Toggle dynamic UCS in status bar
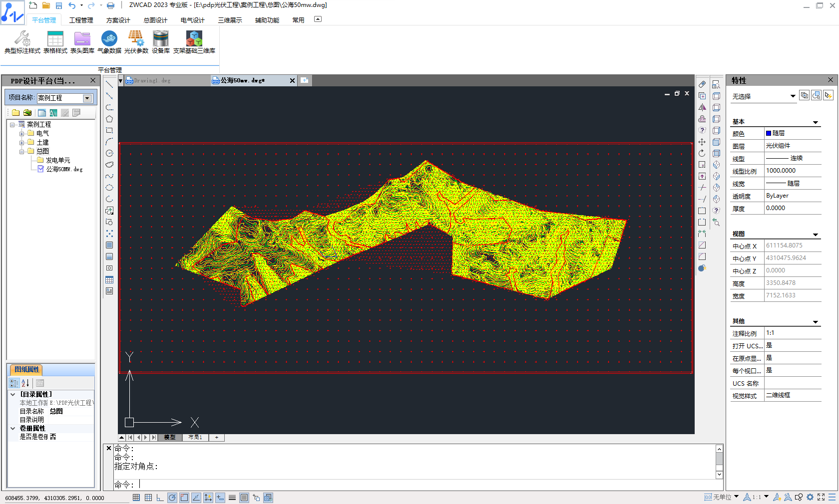The height and width of the screenshot is (504, 839). coord(208,498)
